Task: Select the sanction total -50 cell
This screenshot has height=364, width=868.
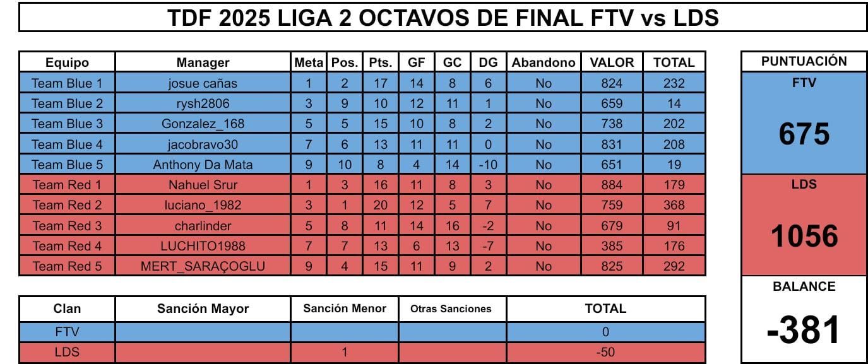Action: coord(605,352)
